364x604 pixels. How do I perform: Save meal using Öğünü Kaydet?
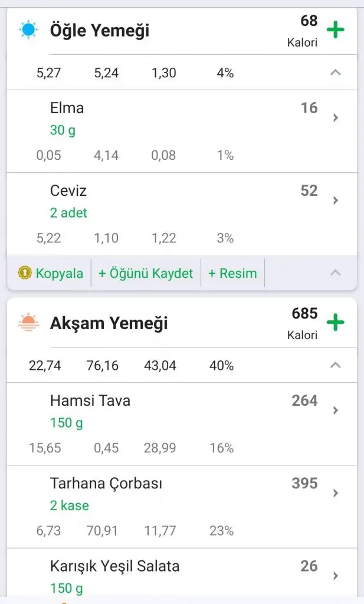click(146, 273)
